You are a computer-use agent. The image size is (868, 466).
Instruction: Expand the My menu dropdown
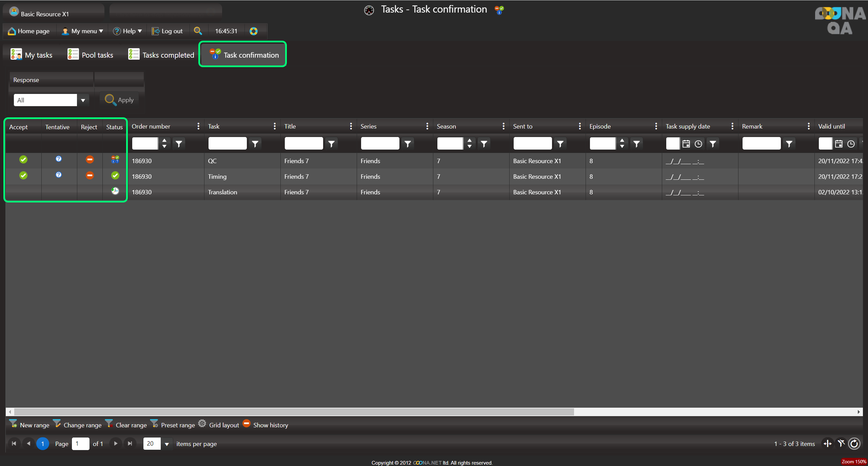click(83, 31)
